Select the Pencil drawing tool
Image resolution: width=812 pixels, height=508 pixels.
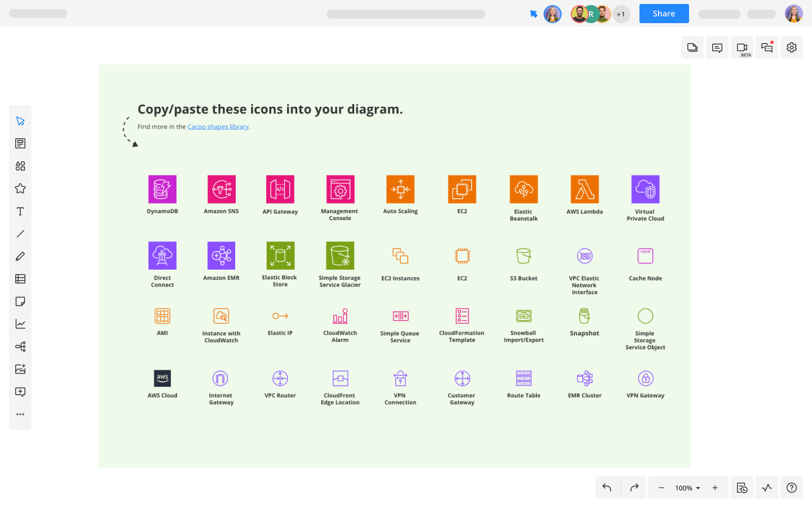pos(20,256)
